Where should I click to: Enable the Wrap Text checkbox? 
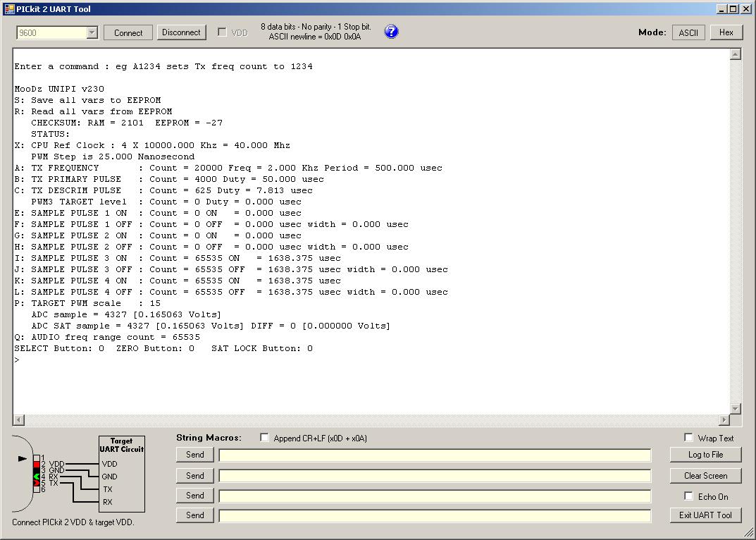tap(688, 438)
